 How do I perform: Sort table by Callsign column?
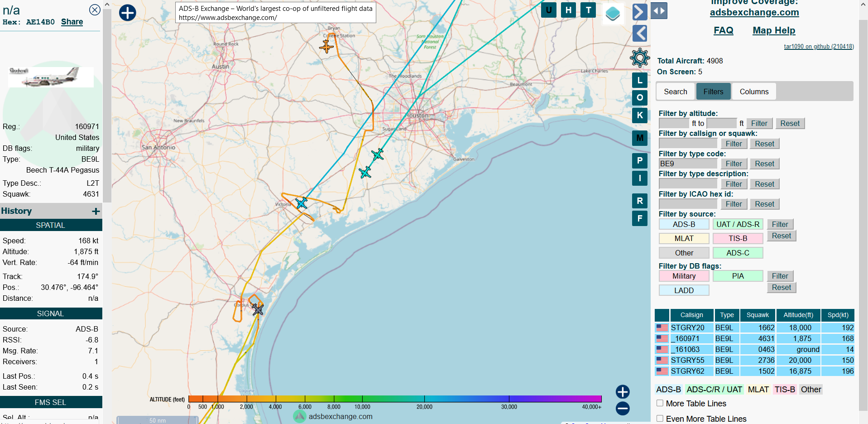(692, 315)
